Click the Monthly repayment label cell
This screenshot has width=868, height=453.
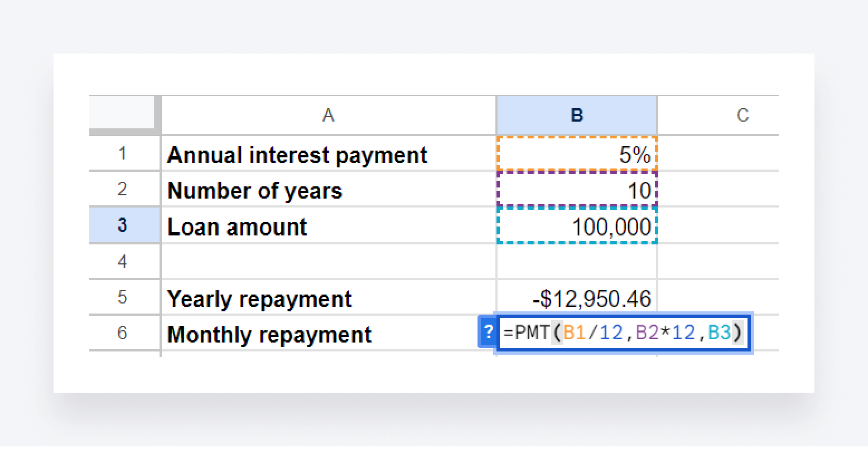pyautogui.click(x=269, y=333)
